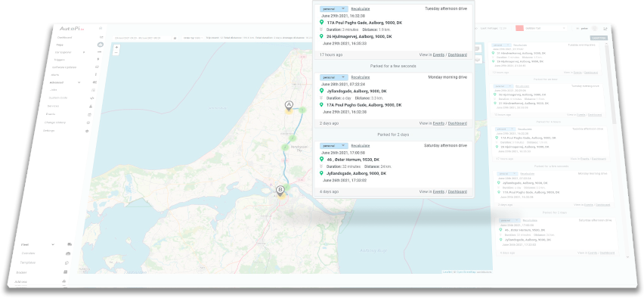Open Events link for Tuesday afternoon drive
This screenshot has width=644, height=298.
(438, 54)
